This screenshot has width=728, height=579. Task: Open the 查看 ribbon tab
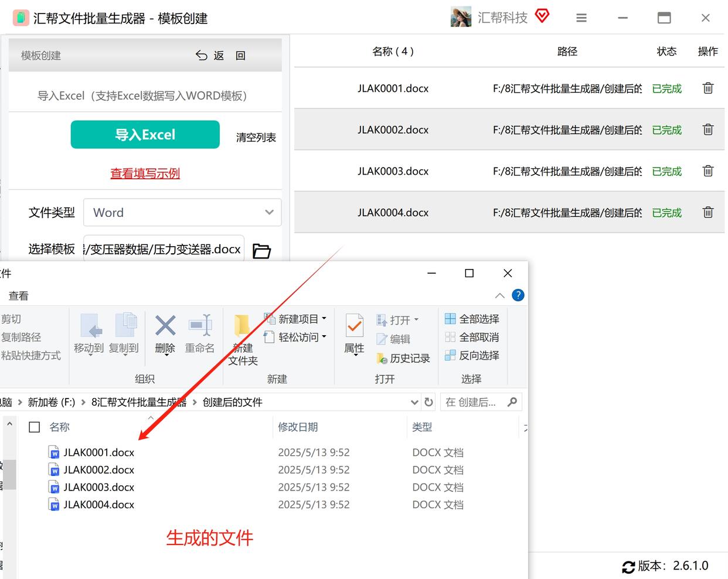[19, 296]
